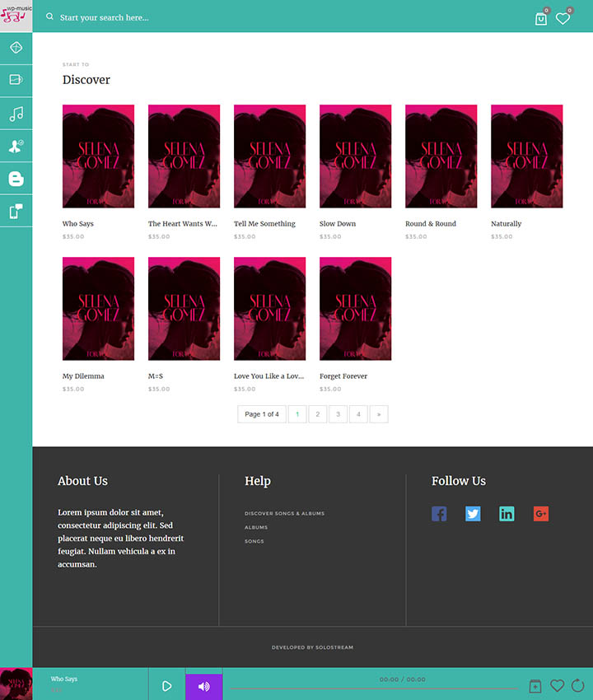Open the Tell Me Something cover
This screenshot has height=700, width=593.
(x=269, y=156)
